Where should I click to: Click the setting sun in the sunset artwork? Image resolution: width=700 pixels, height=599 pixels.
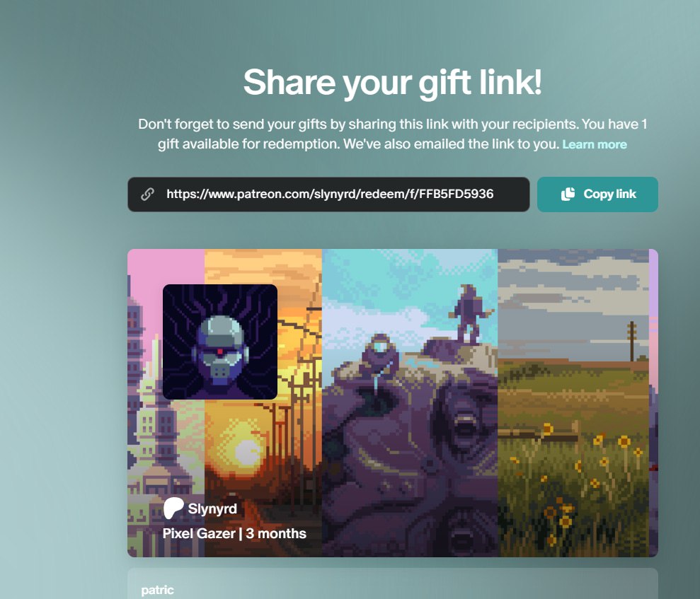point(247,451)
